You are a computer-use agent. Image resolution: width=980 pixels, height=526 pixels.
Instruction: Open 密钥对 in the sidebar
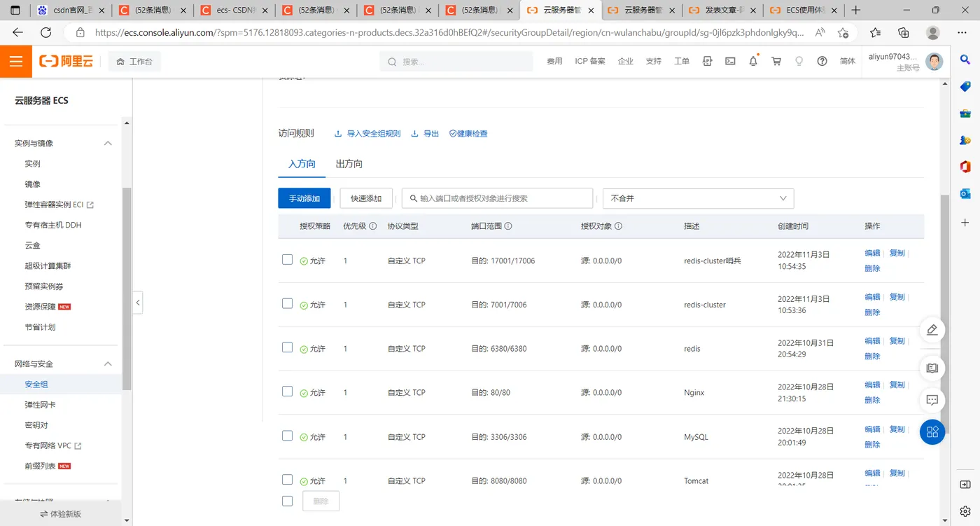[36, 425]
